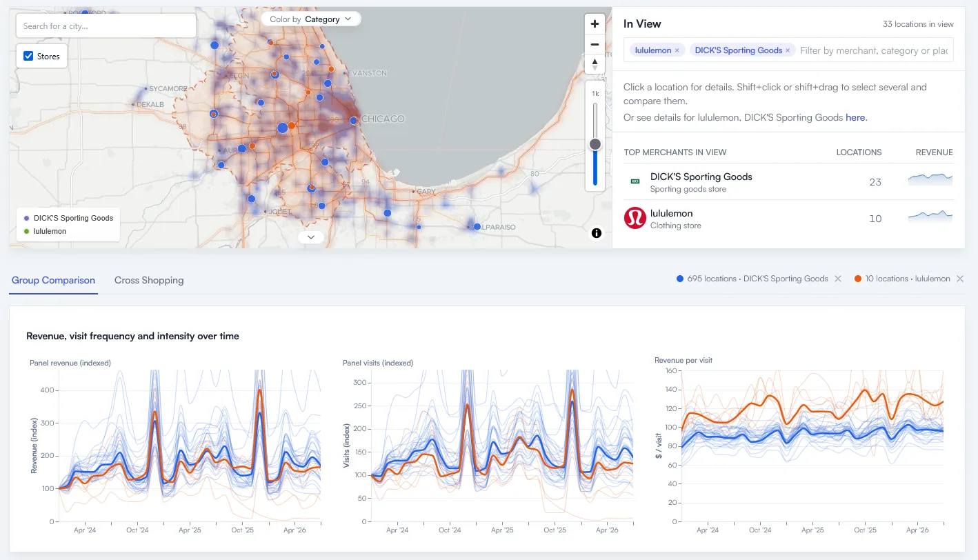The image size is (978, 560).
Task: Adjust the 1k map density slider handle
Action: (595, 144)
